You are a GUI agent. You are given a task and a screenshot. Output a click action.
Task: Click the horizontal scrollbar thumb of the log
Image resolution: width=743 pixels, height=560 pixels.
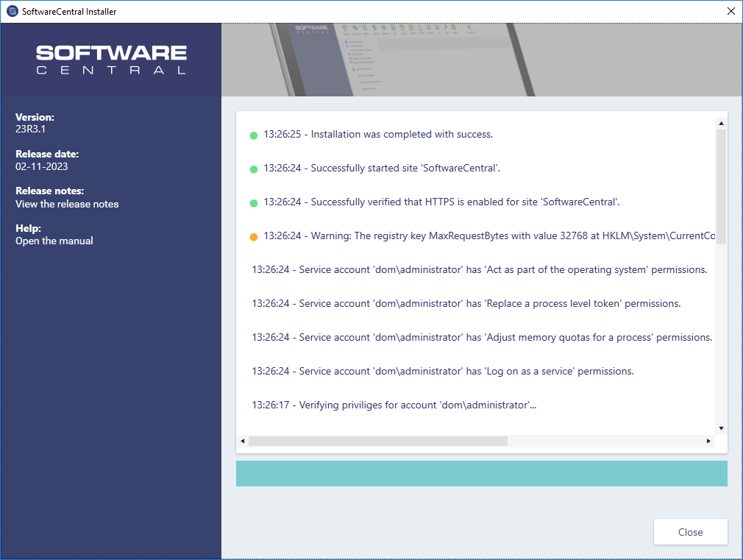(x=377, y=441)
